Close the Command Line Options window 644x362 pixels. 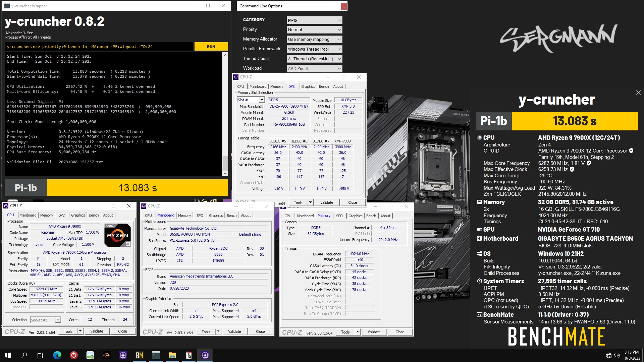(343, 6)
